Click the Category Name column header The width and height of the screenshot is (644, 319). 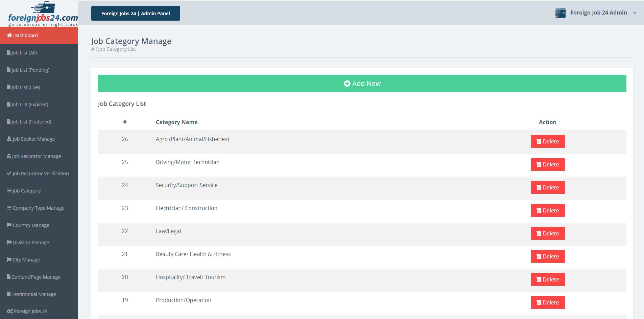176,122
